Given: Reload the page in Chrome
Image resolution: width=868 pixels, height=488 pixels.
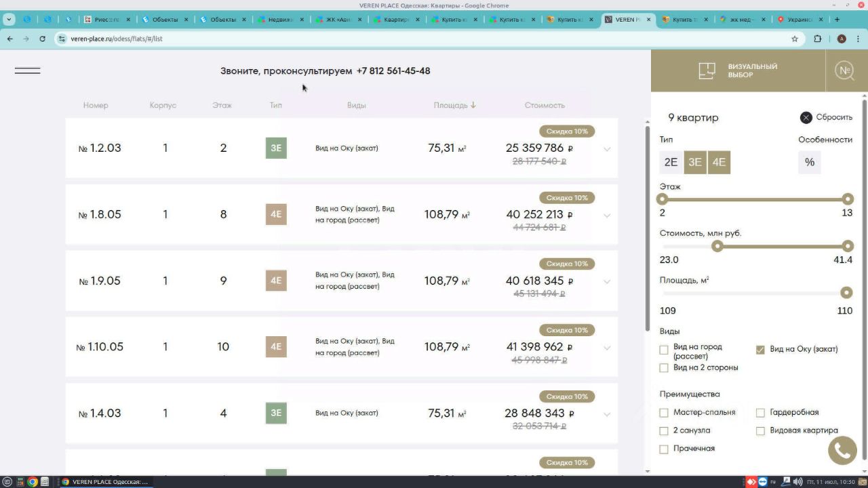Looking at the screenshot, I should [42, 39].
